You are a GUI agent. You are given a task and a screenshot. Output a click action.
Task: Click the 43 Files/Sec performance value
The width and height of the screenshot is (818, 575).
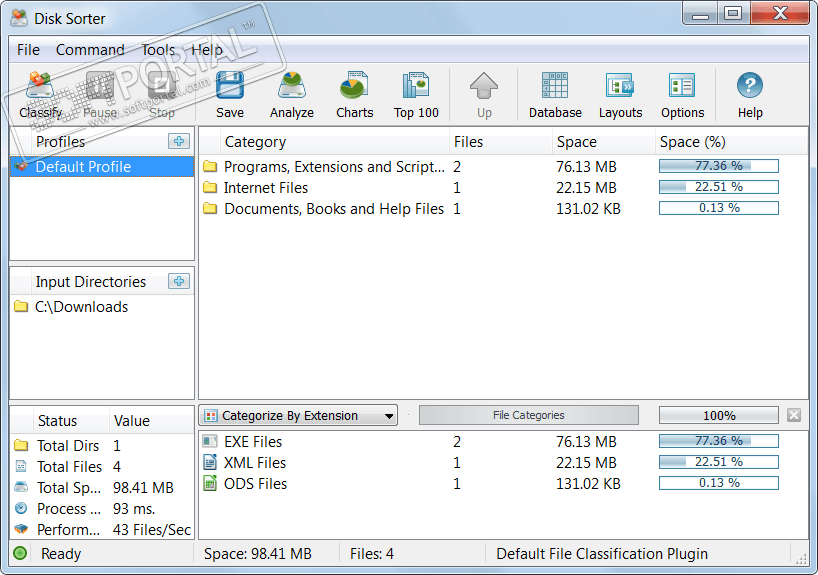152,530
